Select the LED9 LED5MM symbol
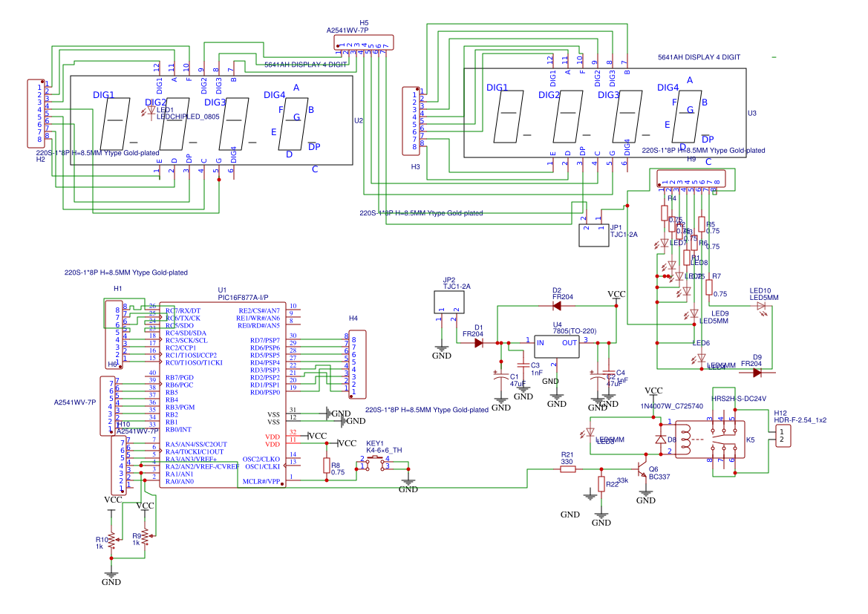The image size is (868, 614). (694, 314)
